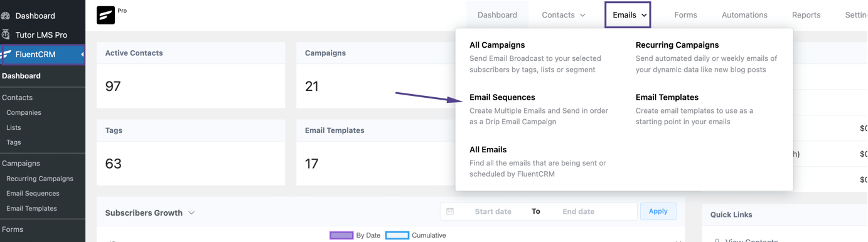Click the Email Templates stat card

(x=375, y=152)
